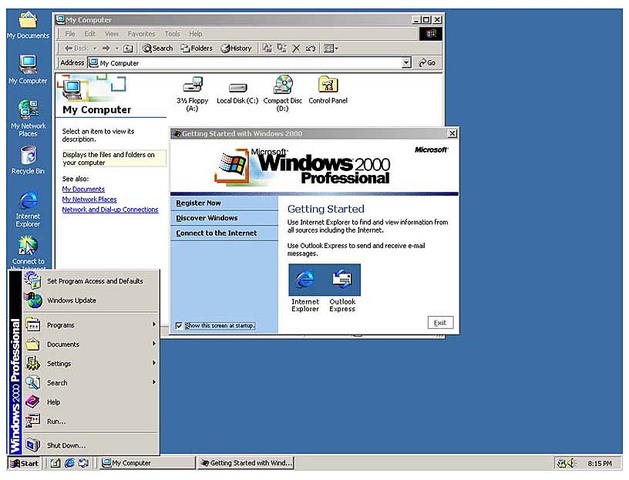This screenshot has height=480, width=629.
Task: Open Help from Start menu
Action: [x=91, y=402]
